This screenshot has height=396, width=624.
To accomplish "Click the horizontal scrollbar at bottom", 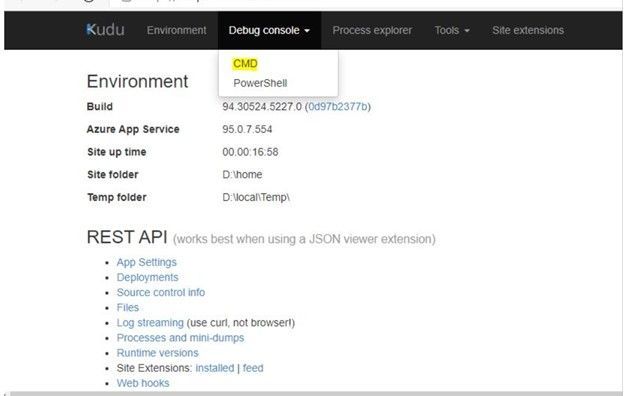I will pyautogui.click(x=312, y=394).
